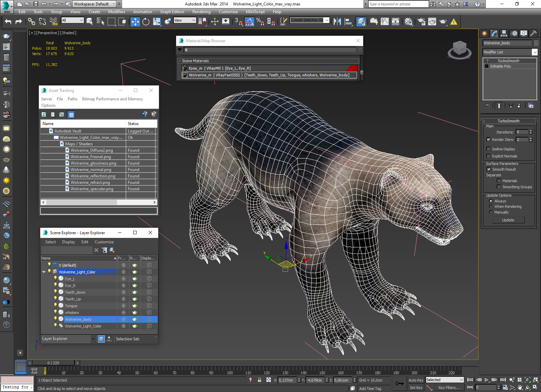Activate the Select and Link tool
Image resolution: width=541 pixels, height=392 pixels.
tap(31, 22)
